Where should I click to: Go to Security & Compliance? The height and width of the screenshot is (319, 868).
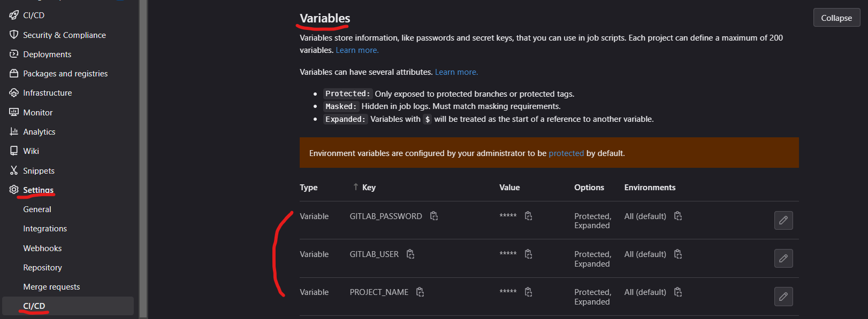point(64,35)
